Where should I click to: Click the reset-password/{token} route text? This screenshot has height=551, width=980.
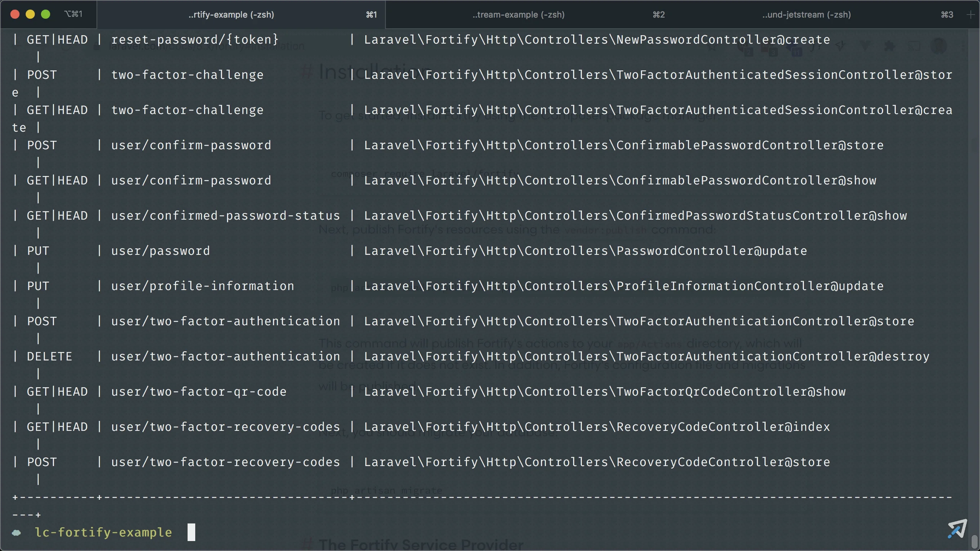[x=195, y=39]
